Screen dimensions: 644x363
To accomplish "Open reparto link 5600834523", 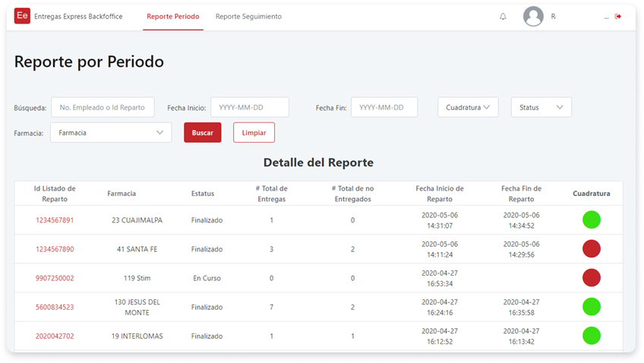I will point(55,307).
